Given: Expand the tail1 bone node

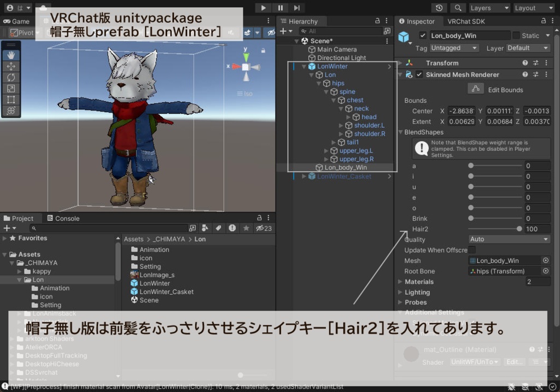Looking at the screenshot, I should [x=334, y=143].
